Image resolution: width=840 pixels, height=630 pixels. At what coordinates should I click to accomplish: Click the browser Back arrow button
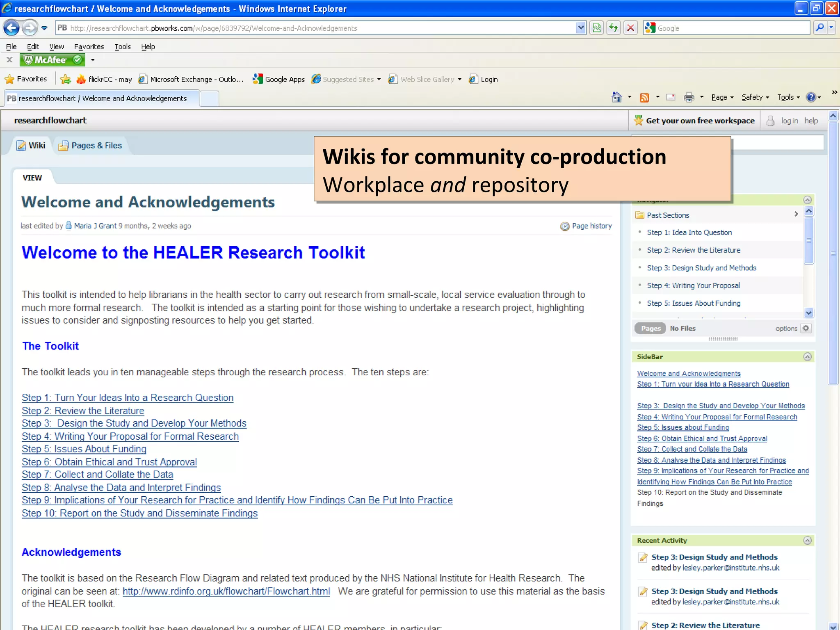(11, 28)
